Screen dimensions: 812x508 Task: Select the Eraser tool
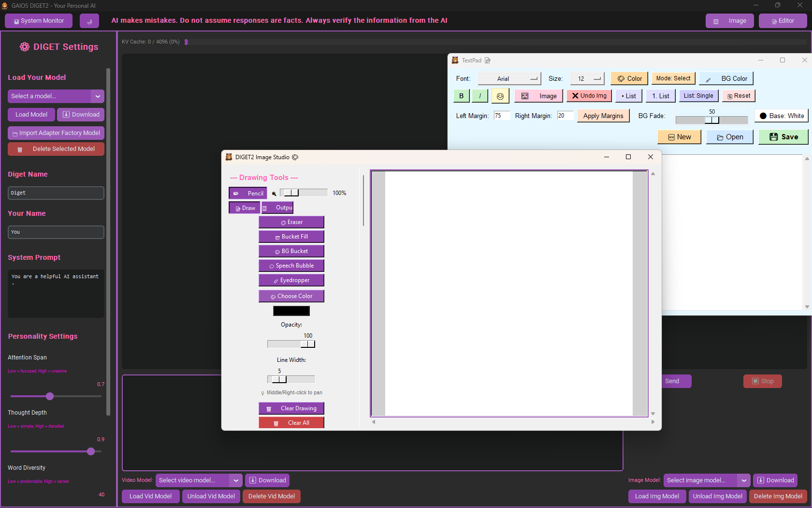tap(291, 222)
